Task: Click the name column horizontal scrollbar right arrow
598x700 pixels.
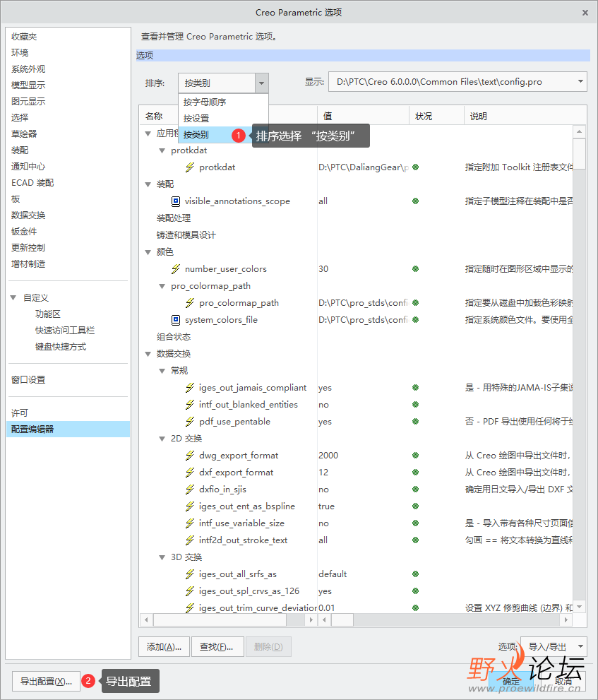Action: point(311,619)
